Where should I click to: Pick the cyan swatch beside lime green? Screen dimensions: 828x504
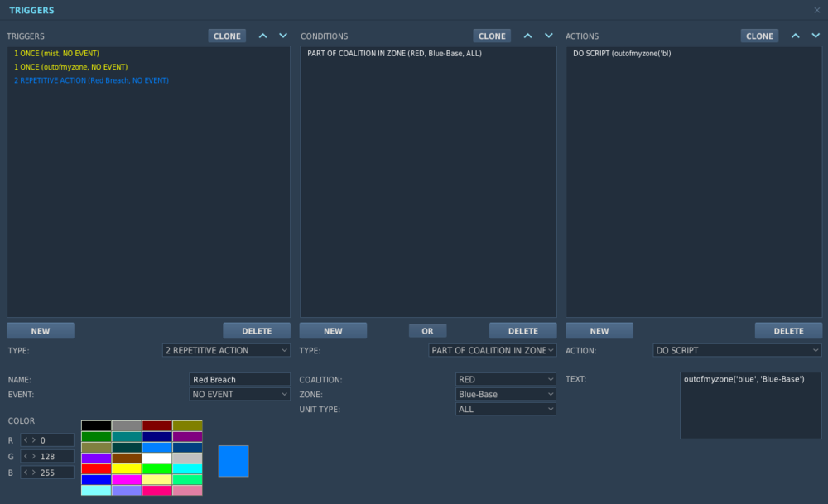tap(187, 468)
